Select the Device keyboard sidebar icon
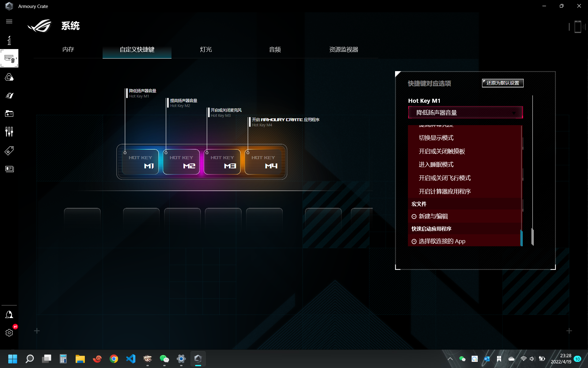 [x=9, y=58]
